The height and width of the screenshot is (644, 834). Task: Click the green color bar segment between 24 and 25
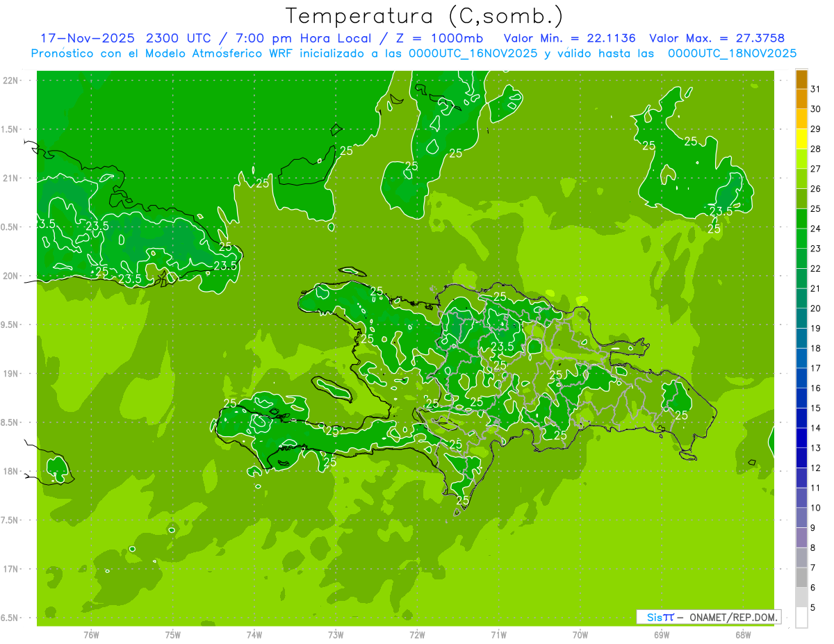point(801,219)
